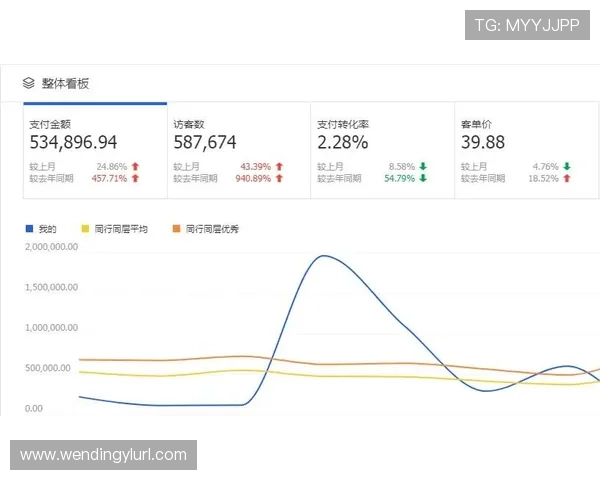Select the 支付金额 metric card
The width and height of the screenshot is (600, 480).
tap(95, 150)
